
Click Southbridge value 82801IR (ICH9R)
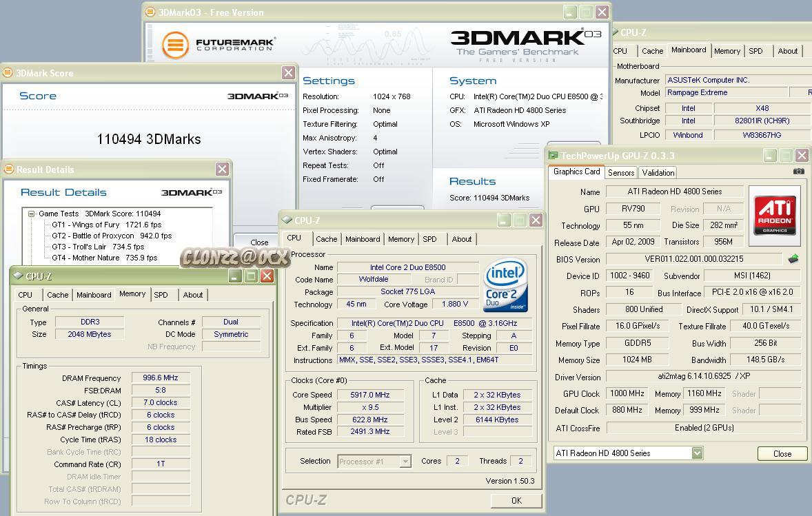click(x=762, y=121)
